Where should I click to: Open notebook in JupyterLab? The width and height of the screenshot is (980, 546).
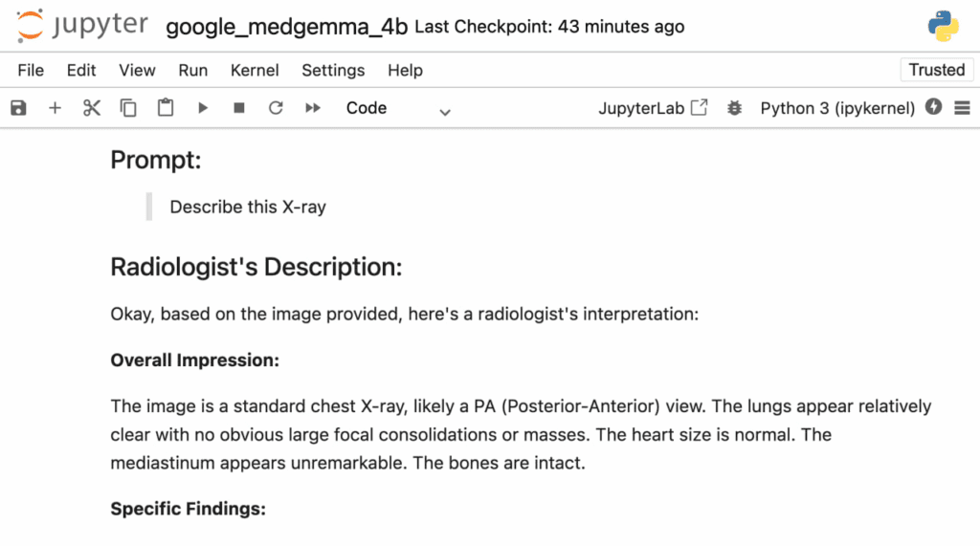(653, 108)
